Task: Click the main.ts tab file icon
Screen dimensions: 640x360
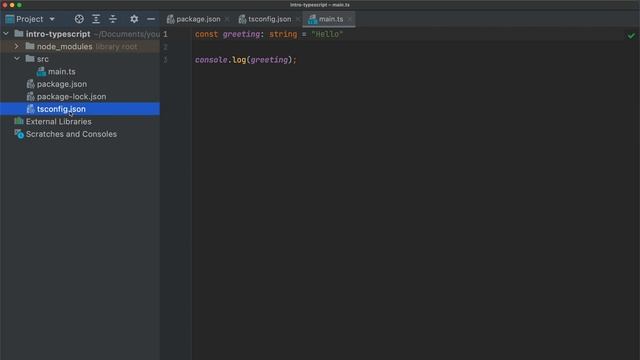Action: pos(313,19)
